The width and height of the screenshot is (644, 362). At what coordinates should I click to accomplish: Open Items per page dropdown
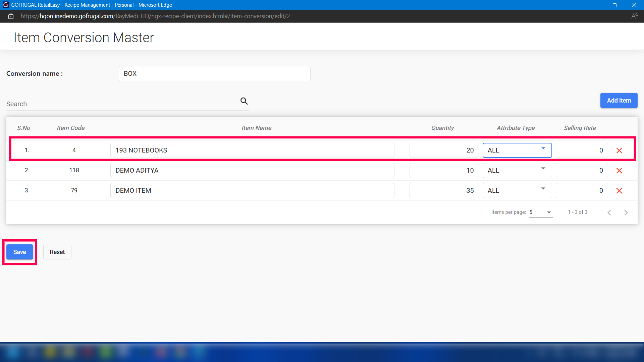[x=540, y=212]
